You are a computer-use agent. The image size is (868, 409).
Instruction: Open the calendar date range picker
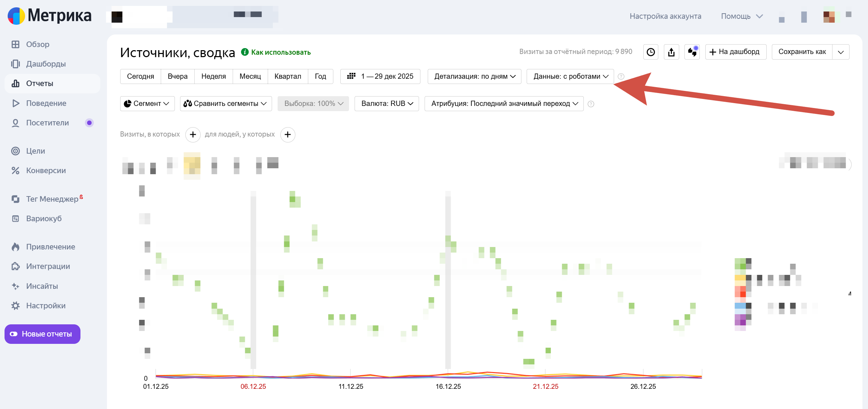pyautogui.click(x=380, y=76)
